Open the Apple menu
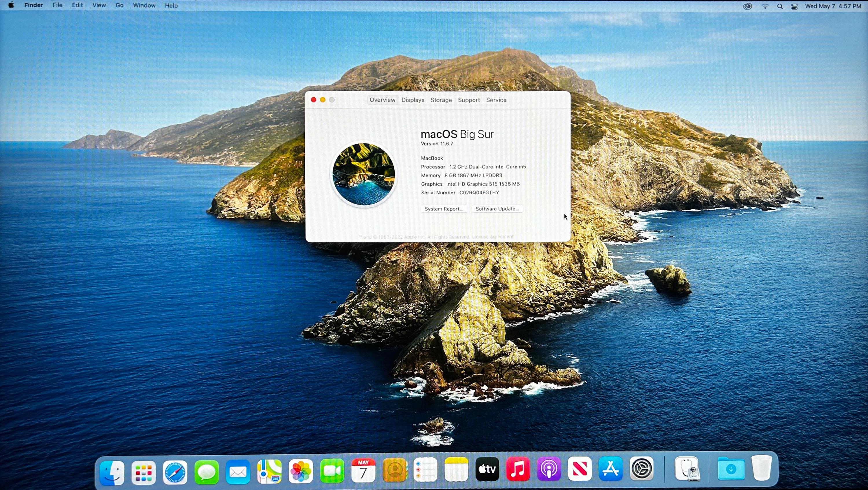 11,6
